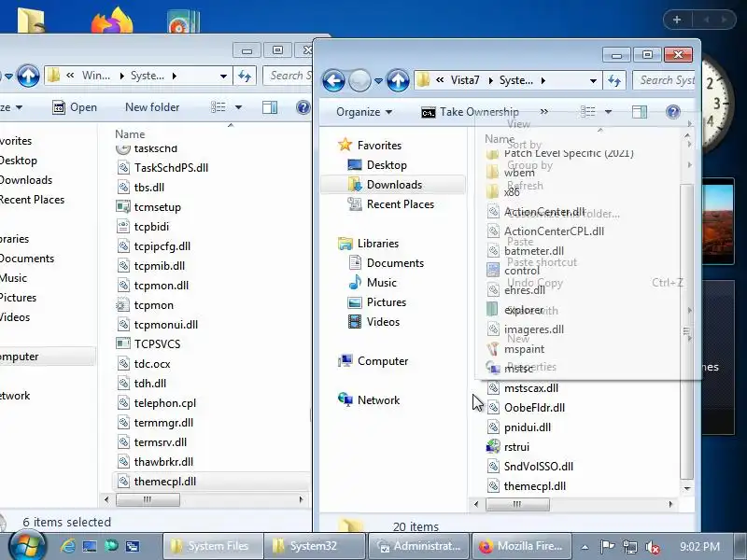Viewport: 747px width, 560px height.
Task: Open the Action Center flag tray icon
Action: (607, 547)
